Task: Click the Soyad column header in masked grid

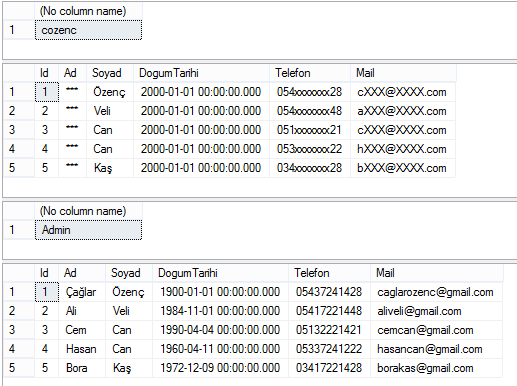Action: (110, 73)
